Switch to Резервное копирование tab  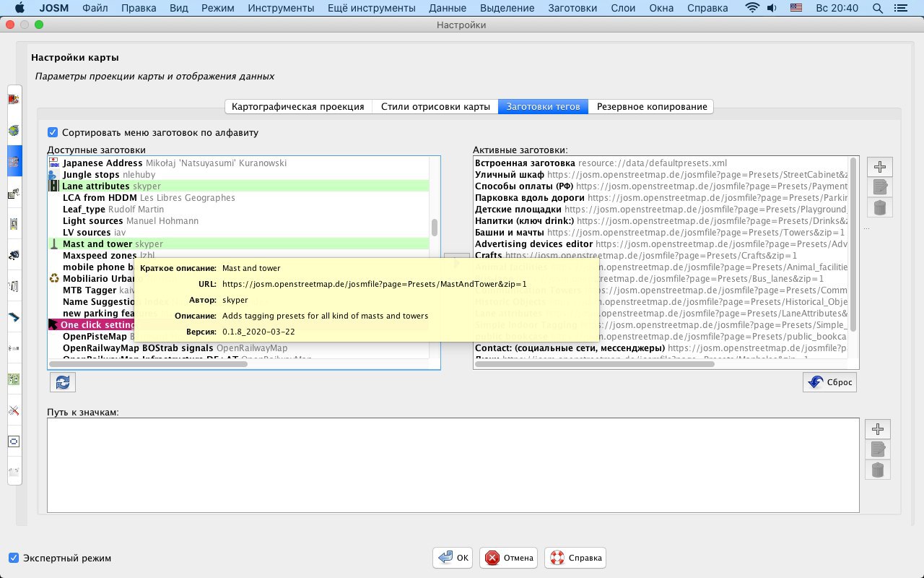pos(651,107)
